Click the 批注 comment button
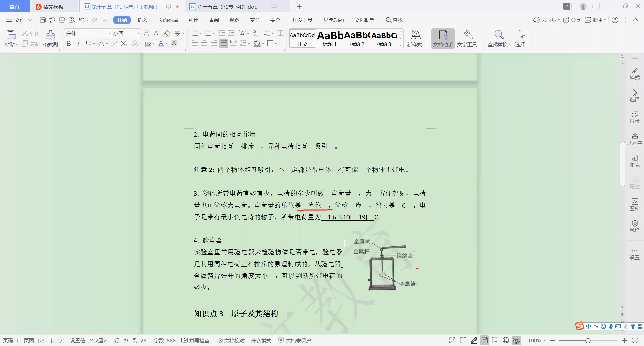Screen dimensions: 644x346 point(595,20)
